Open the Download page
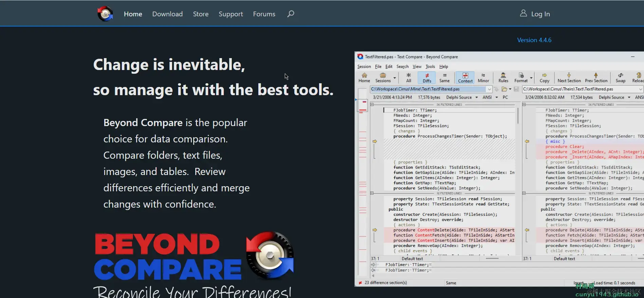Viewport: 644px width, 298px height. point(167,14)
